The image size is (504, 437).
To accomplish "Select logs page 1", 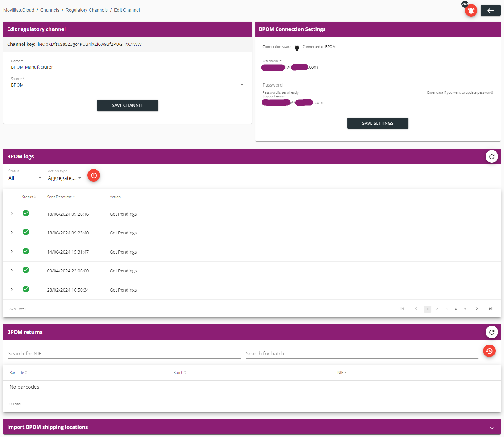I will click(x=428, y=309).
